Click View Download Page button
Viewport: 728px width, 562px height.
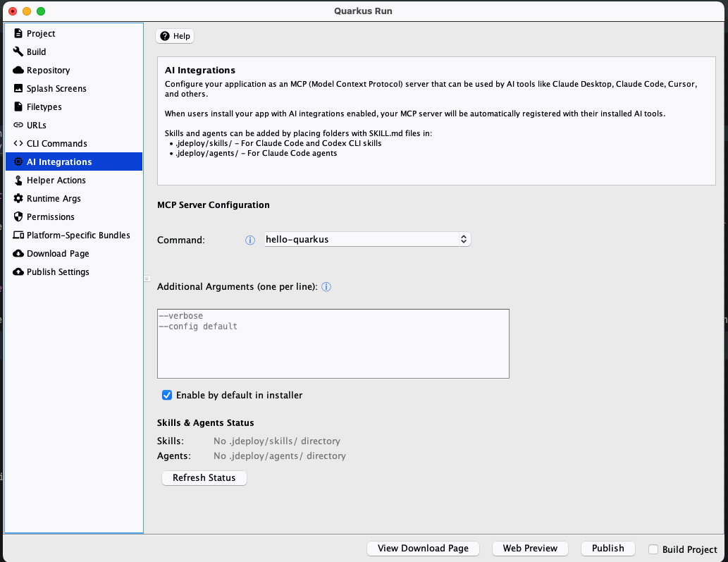pyautogui.click(x=423, y=549)
